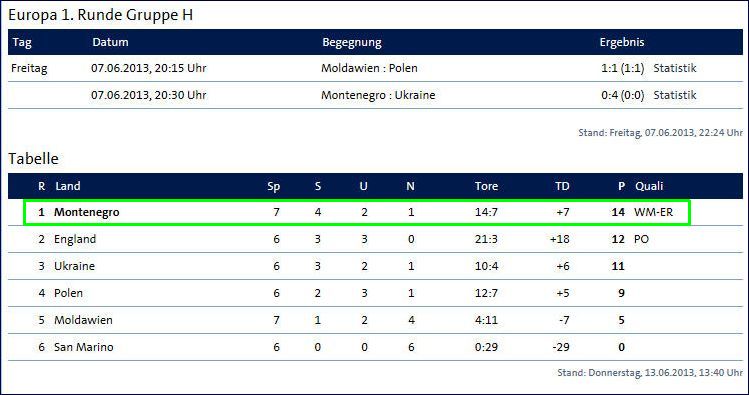Click the Begegnung column header
Screen dimensions: 749x395
point(352,43)
